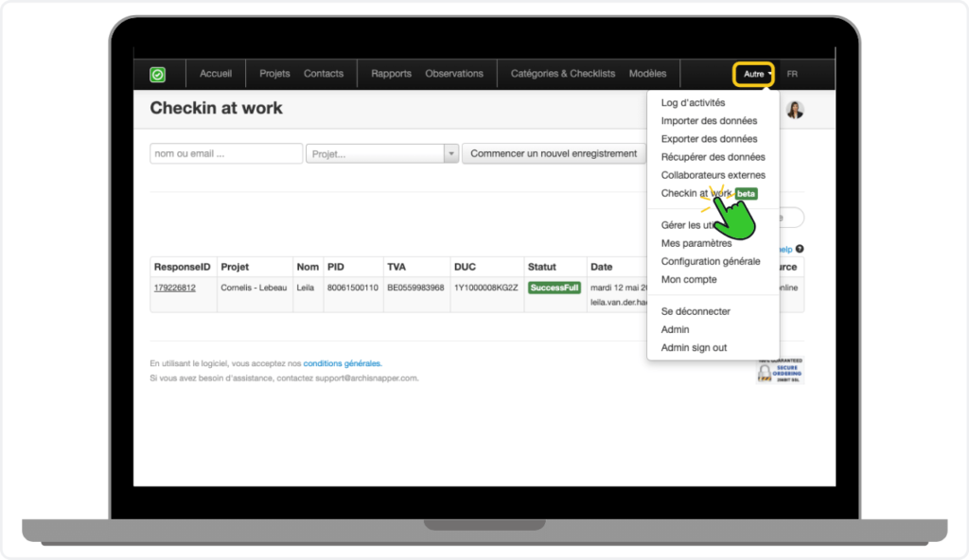Screen dimensions: 969x560
Task: Open the user profile avatar
Action: (x=795, y=110)
